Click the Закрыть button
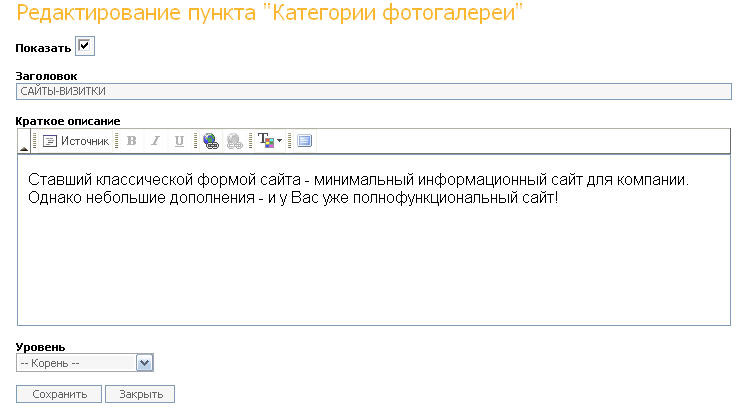747x413 pixels. tap(140, 394)
